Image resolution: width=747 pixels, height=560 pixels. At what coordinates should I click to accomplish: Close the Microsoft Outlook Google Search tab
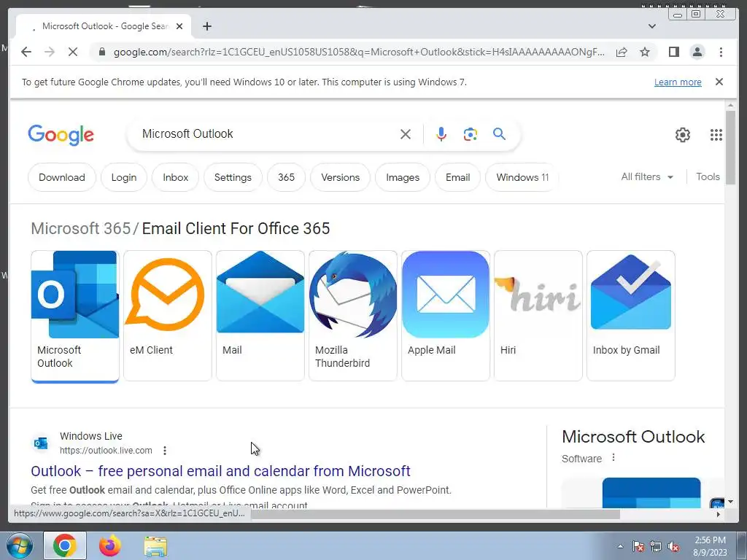[x=179, y=26]
